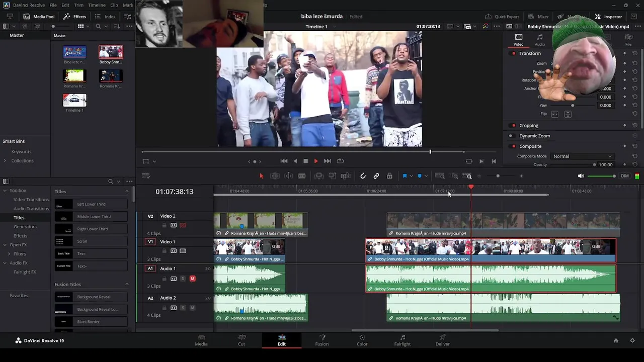Activate the Trim Edit Mode tool

coord(275,176)
